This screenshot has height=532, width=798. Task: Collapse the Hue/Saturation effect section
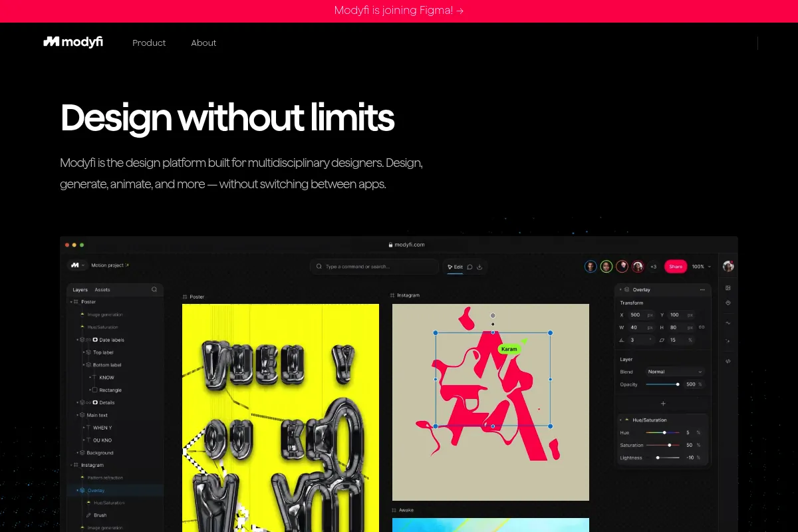(x=621, y=420)
